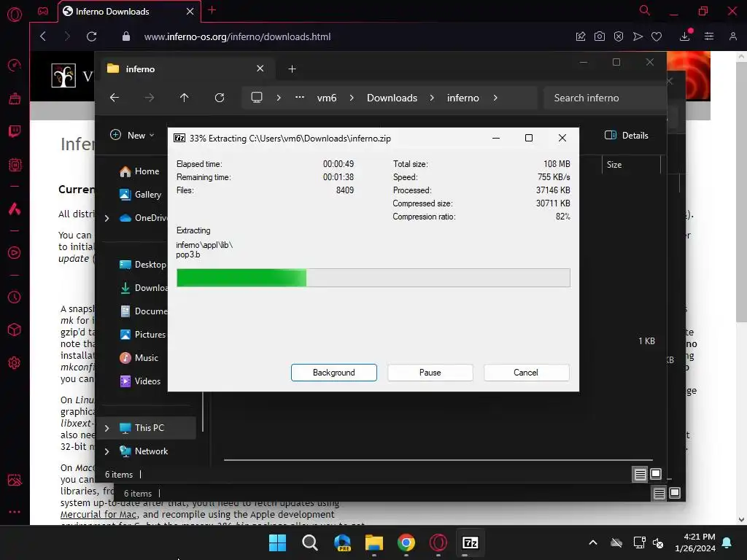Open Aria AI icon in Opera sidebar
The width and height of the screenshot is (747, 560).
(15, 209)
